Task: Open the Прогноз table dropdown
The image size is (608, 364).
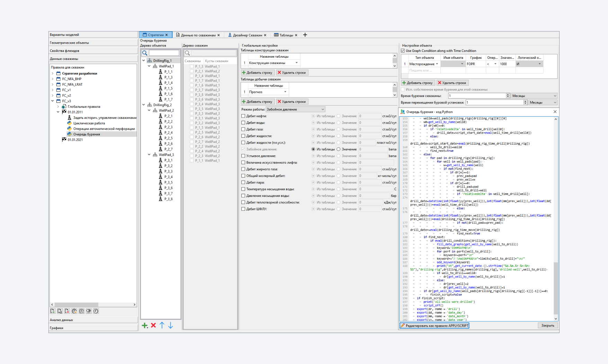Action: [x=285, y=92]
